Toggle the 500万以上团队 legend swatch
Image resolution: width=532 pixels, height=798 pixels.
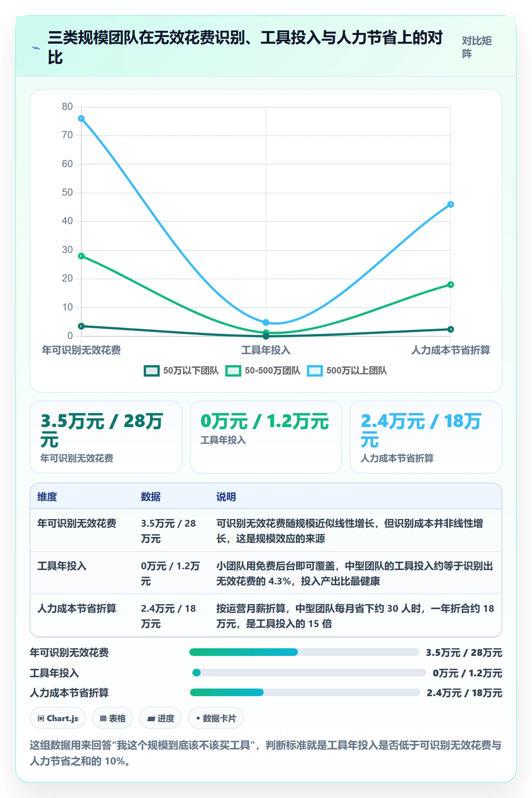[x=315, y=370]
